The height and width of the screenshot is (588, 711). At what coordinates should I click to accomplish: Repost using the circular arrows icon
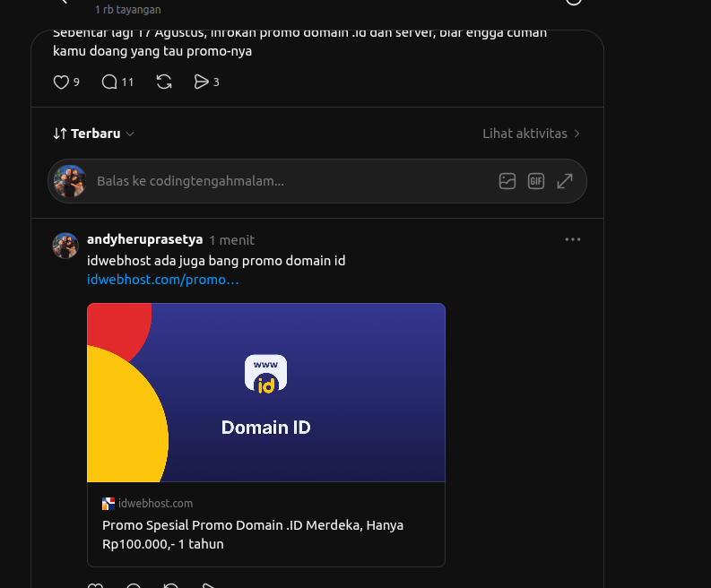click(x=164, y=82)
